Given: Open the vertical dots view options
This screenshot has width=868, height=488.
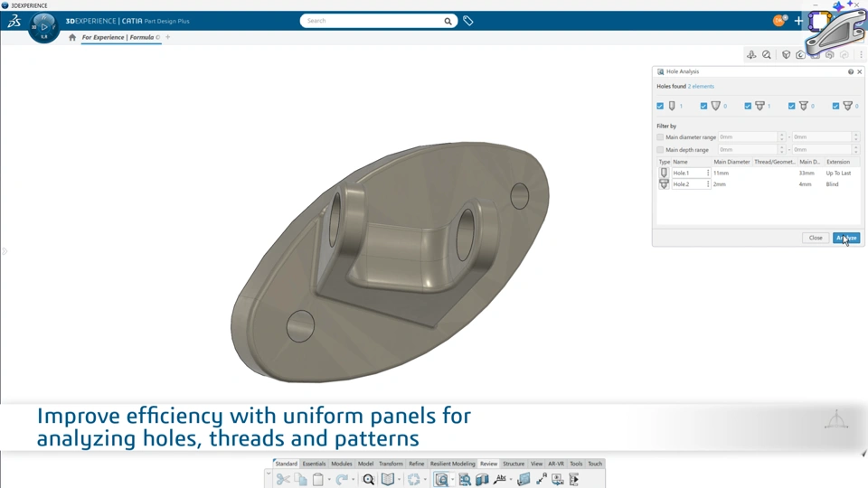Looking at the screenshot, I should click(x=861, y=55).
